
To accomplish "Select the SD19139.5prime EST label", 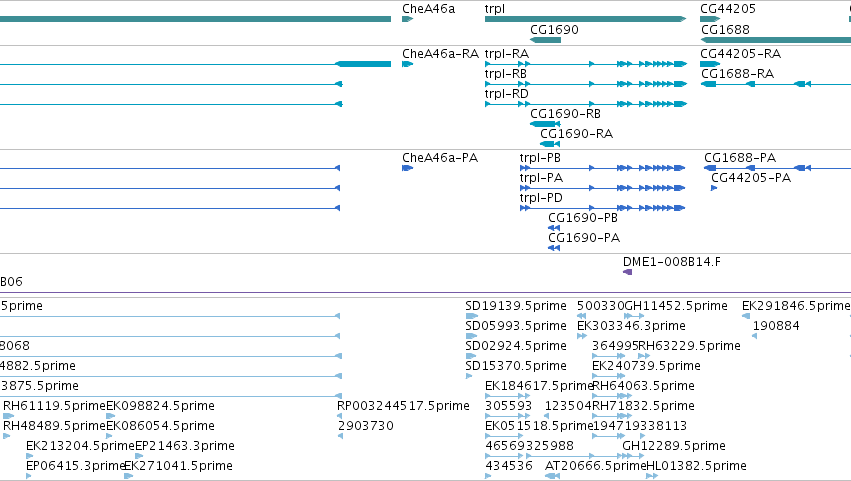I will tap(516, 306).
